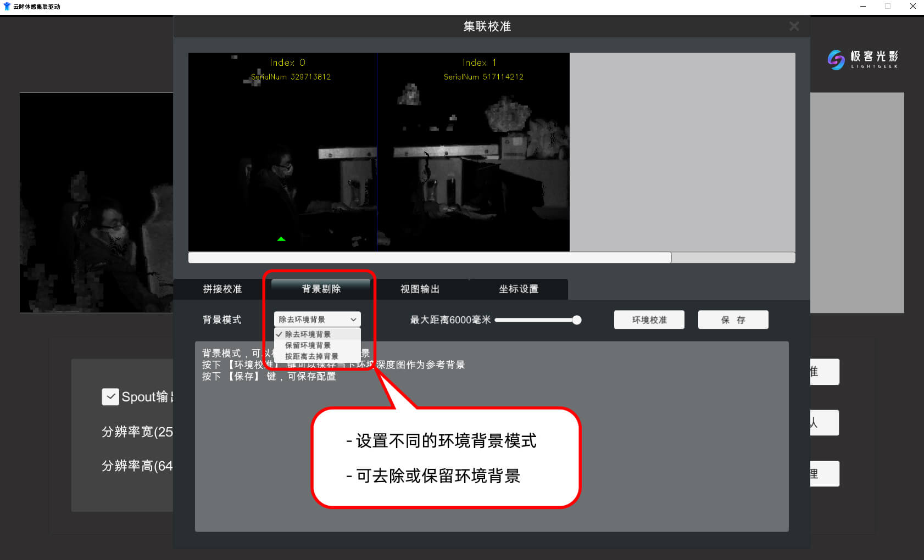Open the 视图输出 tab
This screenshot has height=560, width=924.
(x=420, y=289)
